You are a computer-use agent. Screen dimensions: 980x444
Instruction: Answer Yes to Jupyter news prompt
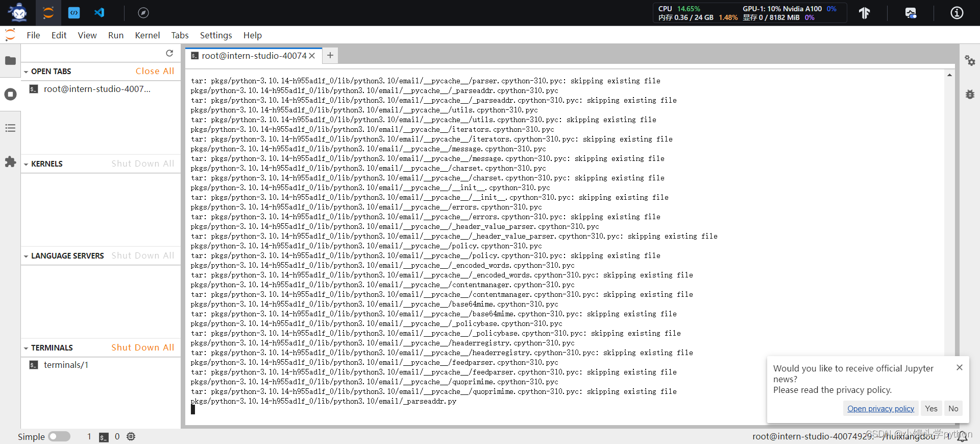(x=931, y=408)
